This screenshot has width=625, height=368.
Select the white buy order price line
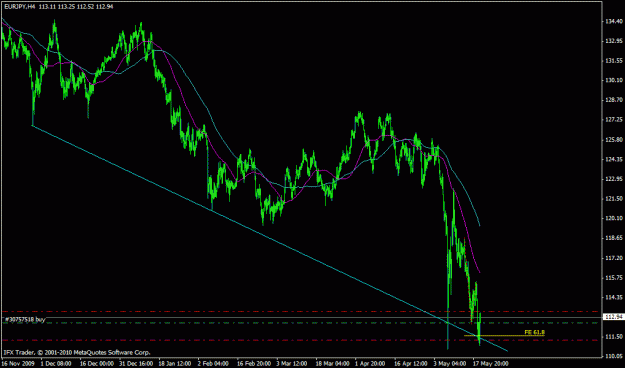(303, 318)
